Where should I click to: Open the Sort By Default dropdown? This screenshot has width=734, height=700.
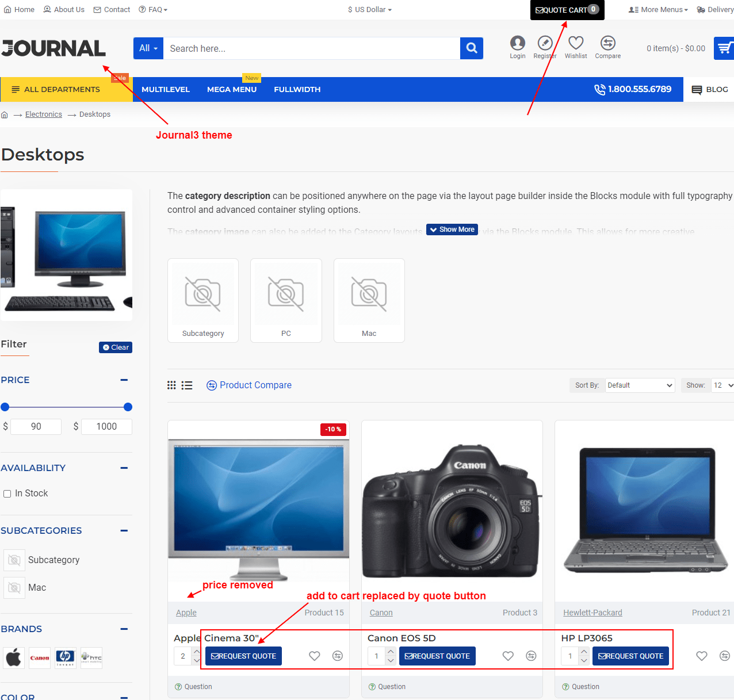[x=640, y=385]
